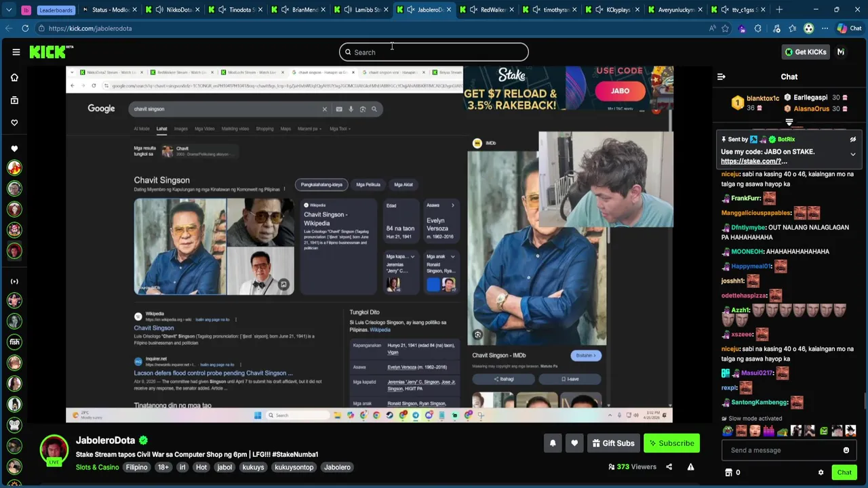The height and width of the screenshot is (488, 868).
Task: Open the emoji picker in message box
Action: click(x=846, y=450)
